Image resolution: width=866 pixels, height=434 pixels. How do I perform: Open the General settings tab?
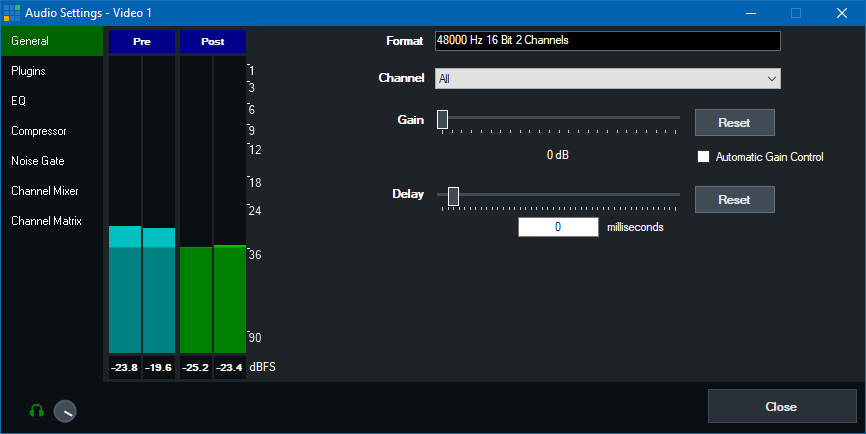tap(51, 42)
